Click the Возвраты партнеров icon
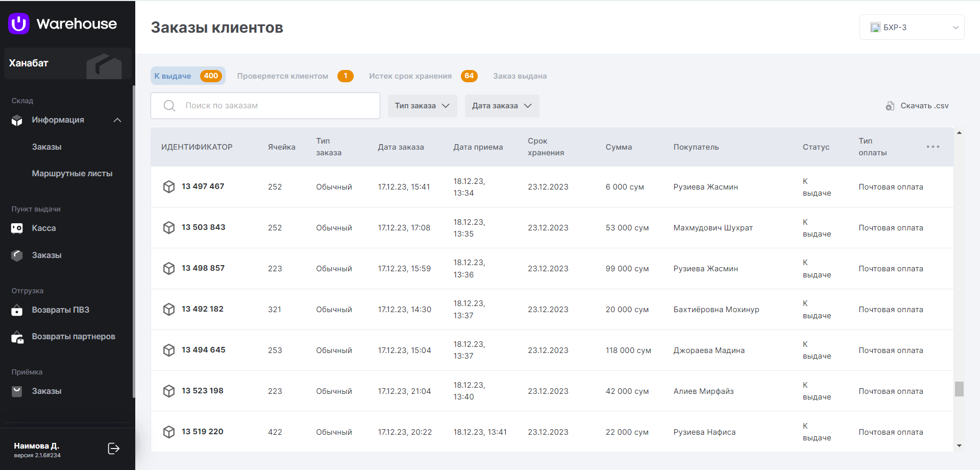 click(17, 337)
